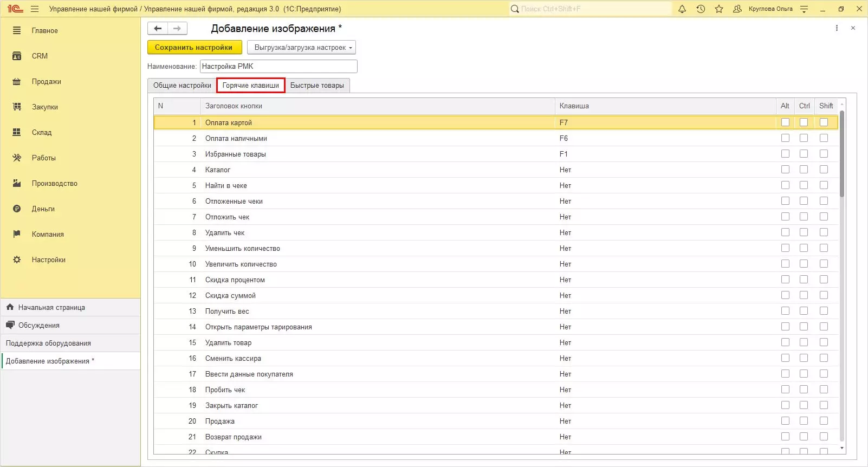Open the CRM section icon
This screenshot has height=467, width=868.
[17, 56]
